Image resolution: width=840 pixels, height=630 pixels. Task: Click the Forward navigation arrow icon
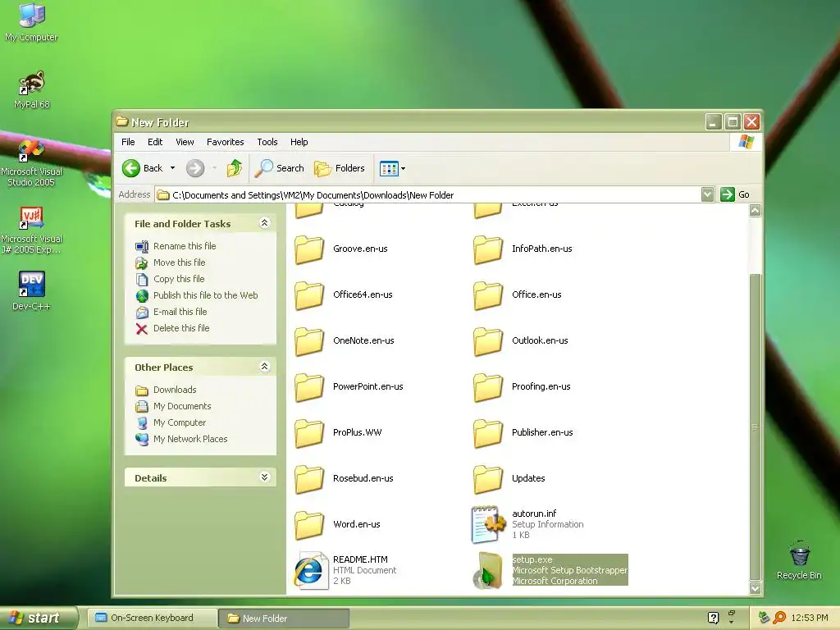195,168
